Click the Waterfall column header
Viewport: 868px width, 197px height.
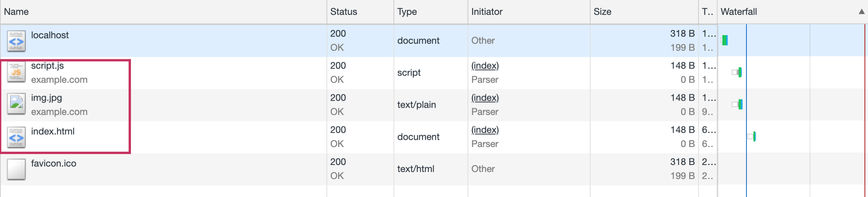point(739,12)
